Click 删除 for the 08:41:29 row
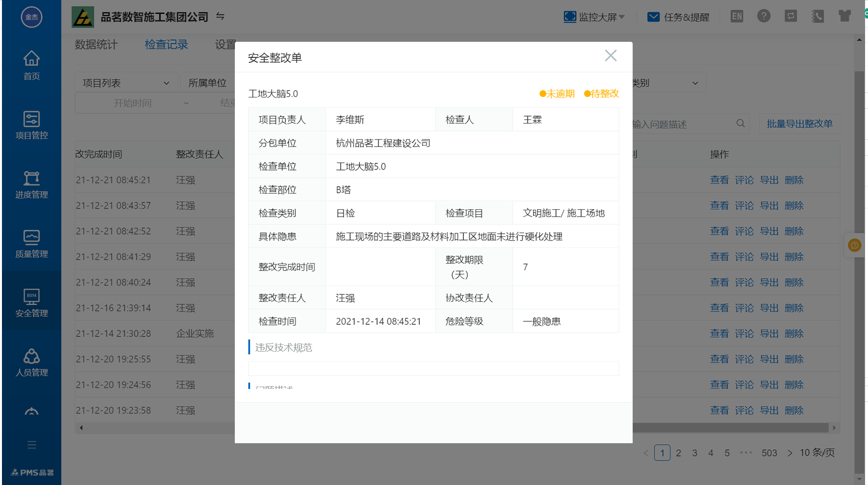This screenshot has height=485, width=868. point(794,257)
